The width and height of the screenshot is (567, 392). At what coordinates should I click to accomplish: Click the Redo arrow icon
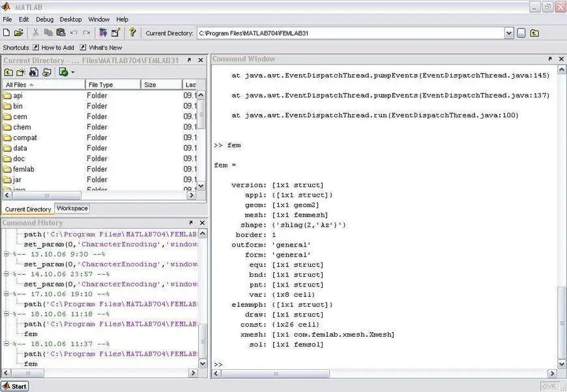click(87, 33)
